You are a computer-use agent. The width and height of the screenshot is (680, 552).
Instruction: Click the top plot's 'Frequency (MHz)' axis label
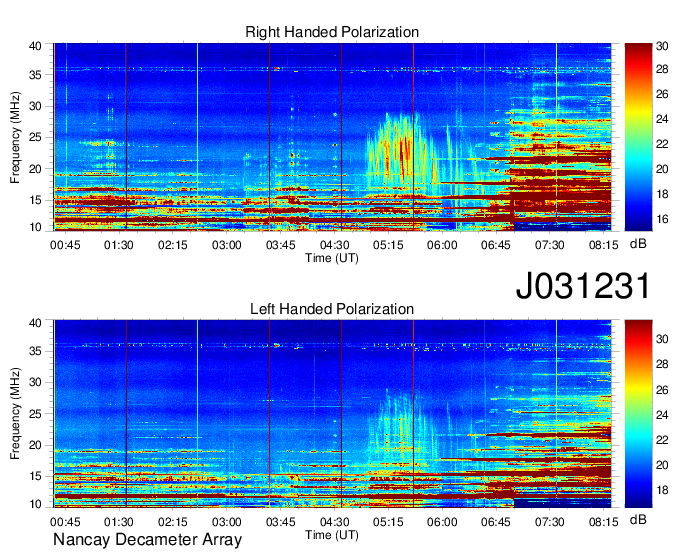(15, 137)
